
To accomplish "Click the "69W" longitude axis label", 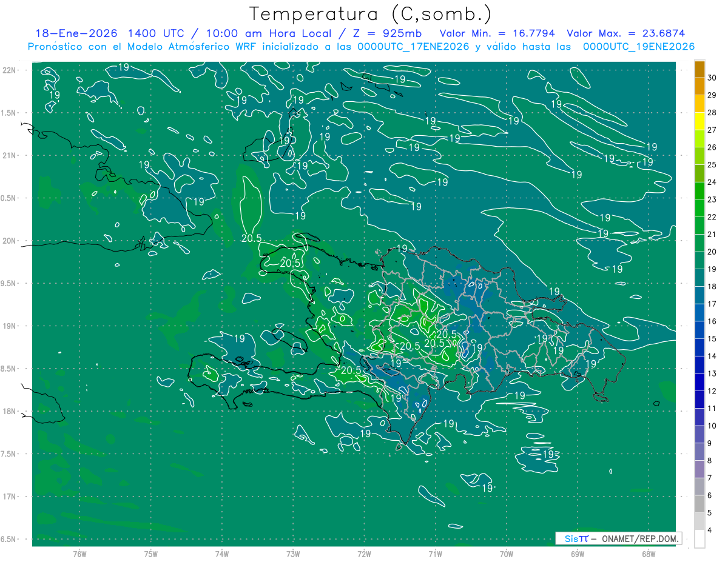I will tap(577, 553).
